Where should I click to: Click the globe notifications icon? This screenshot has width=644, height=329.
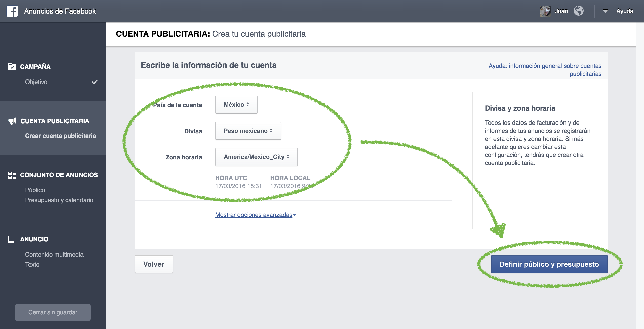point(579,11)
